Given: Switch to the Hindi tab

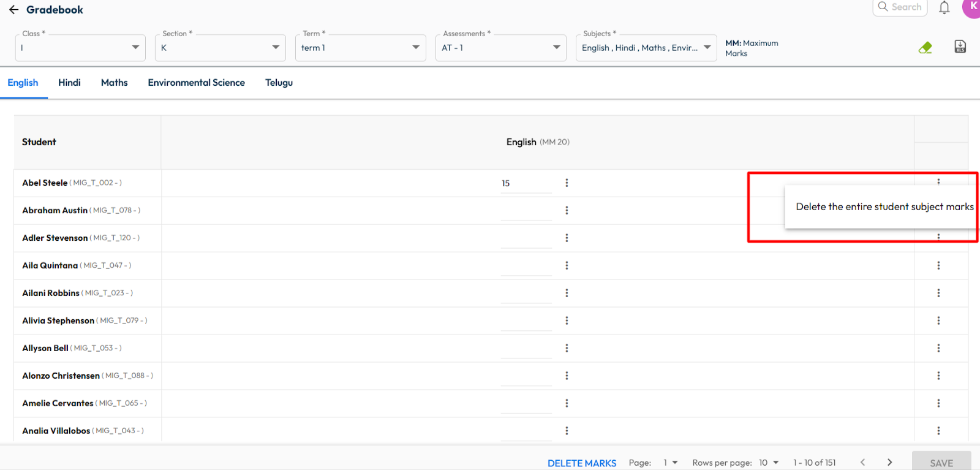Looking at the screenshot, I should click(69, 83).
